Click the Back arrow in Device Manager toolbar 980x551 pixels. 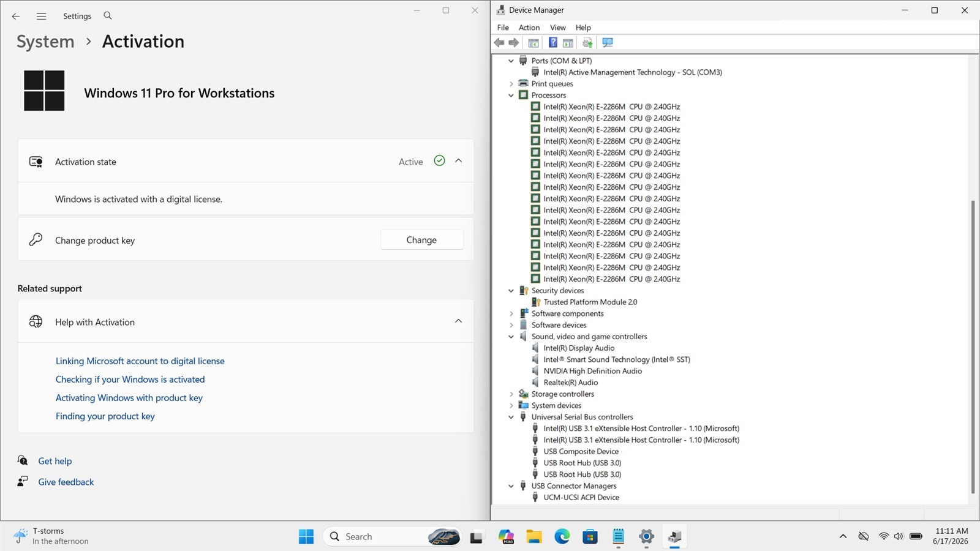point(499,43)
